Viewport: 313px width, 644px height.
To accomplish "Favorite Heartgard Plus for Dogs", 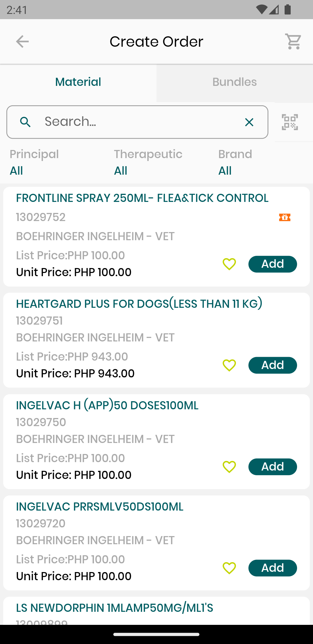I will click(x=229, y=365).
